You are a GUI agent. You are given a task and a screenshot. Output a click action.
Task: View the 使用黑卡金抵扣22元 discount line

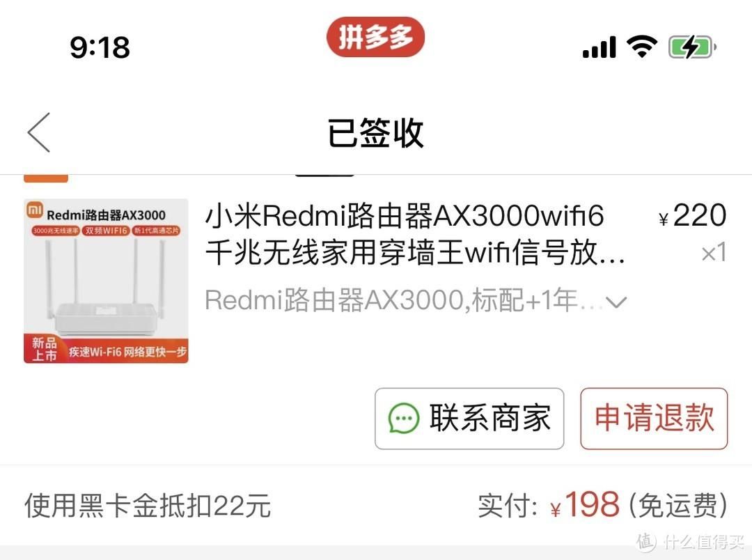(x=148, y=505)
